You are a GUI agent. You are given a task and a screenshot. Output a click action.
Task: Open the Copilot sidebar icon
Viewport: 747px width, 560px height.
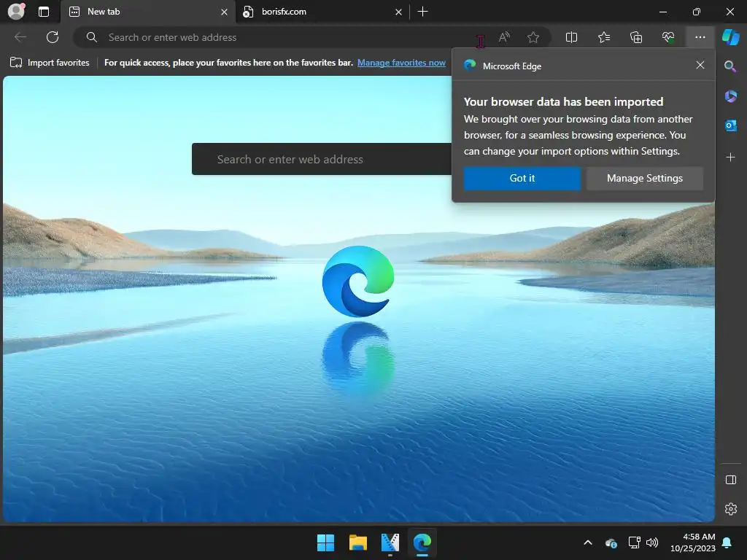(730, 37)
